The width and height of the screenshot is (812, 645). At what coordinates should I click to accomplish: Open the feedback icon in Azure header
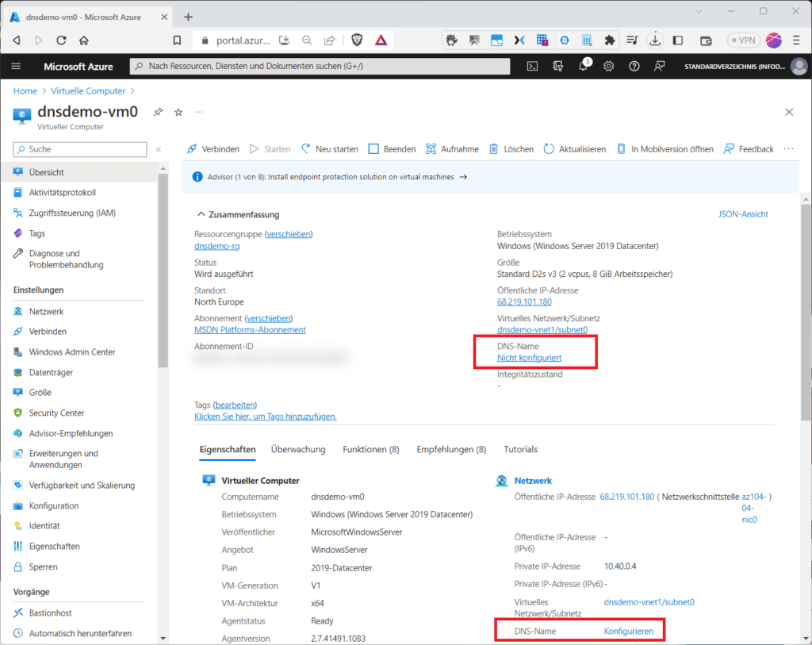pyautogui.click(x=659, y=67)
